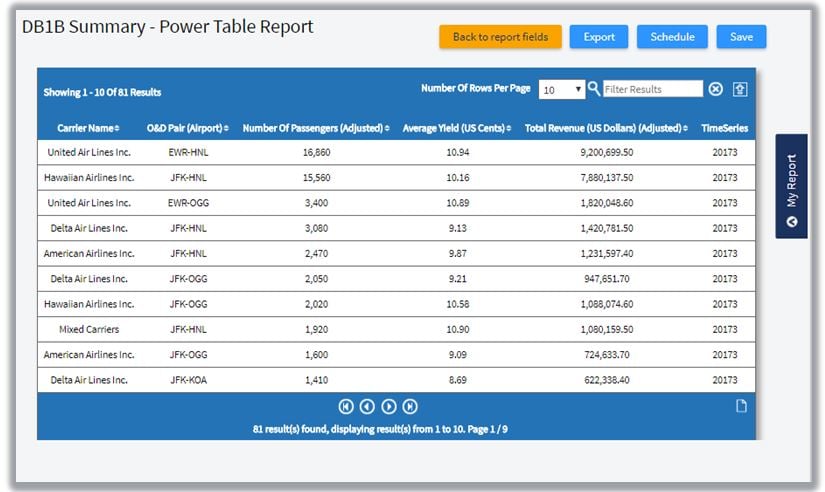Jump to the last results page

[x=410, y=406]
